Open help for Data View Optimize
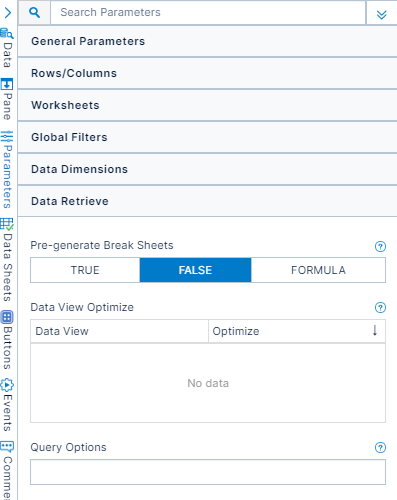 [380, 307]
